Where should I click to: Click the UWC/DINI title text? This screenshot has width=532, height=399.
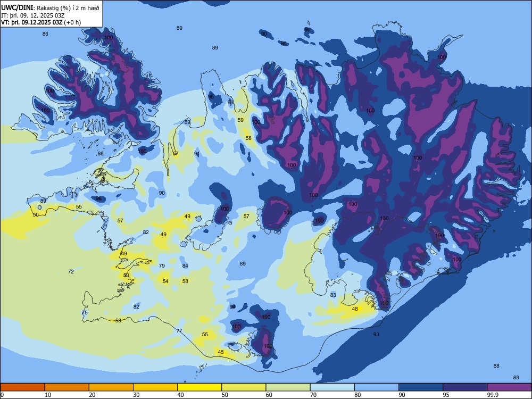(17, 8)
